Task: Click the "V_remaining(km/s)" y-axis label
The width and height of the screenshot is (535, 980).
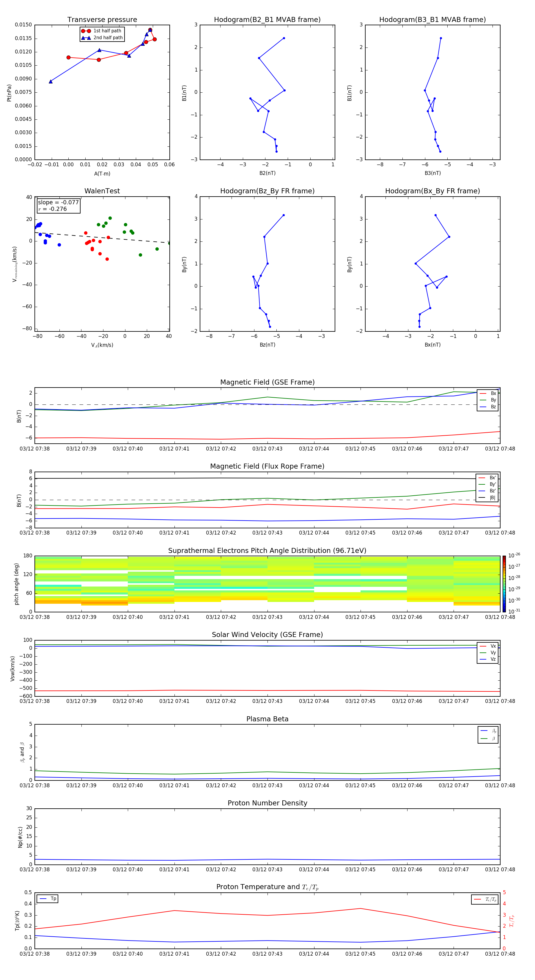Action: coord(15,264)
